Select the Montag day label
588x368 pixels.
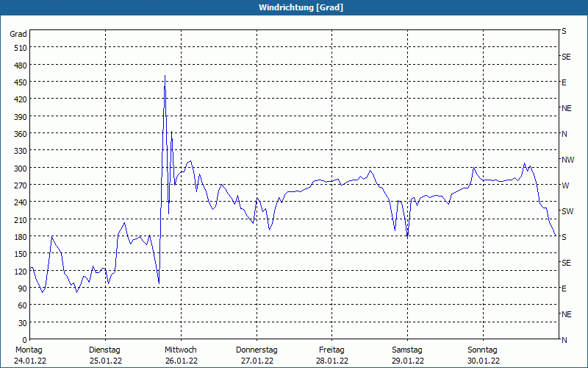pyautogui.click(x=29, y=350)
